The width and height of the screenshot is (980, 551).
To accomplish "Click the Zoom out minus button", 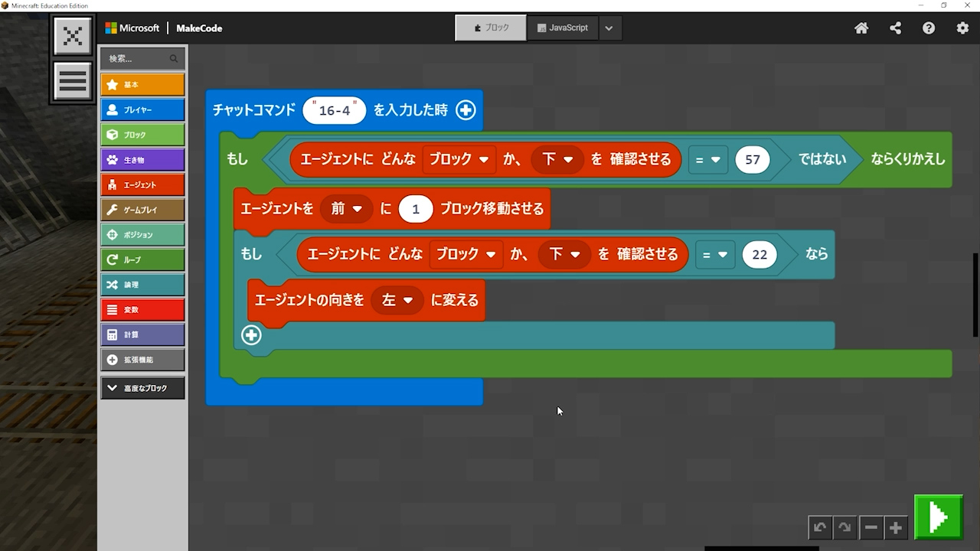I will (871, 527).
